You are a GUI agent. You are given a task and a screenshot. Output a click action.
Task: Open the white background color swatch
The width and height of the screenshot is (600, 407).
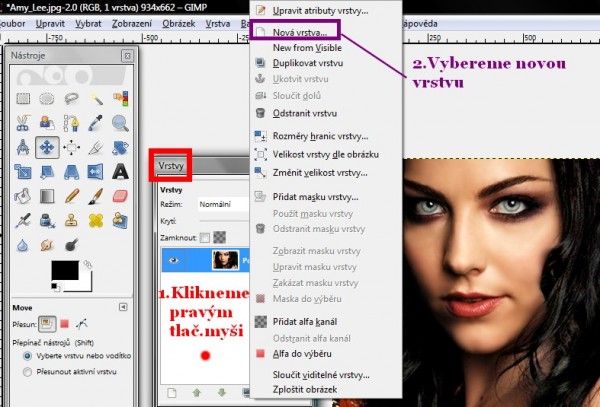click(85, 283)
